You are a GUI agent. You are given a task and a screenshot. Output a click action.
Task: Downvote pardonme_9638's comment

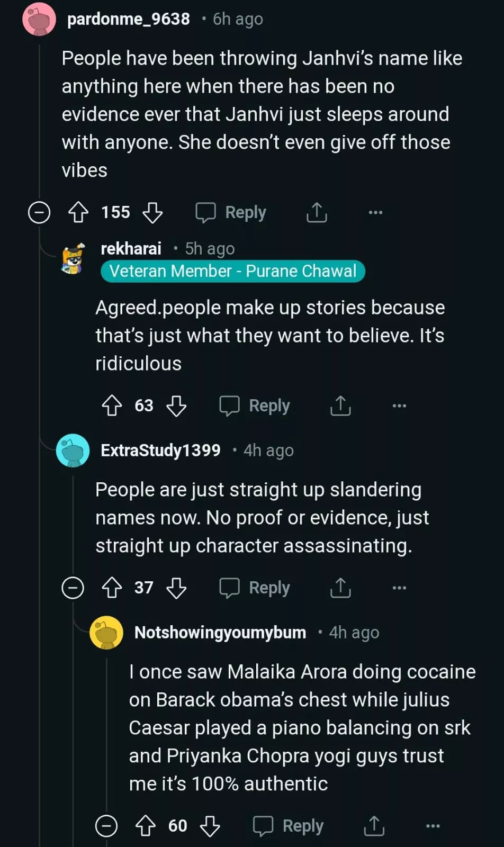tap(152, 212)
